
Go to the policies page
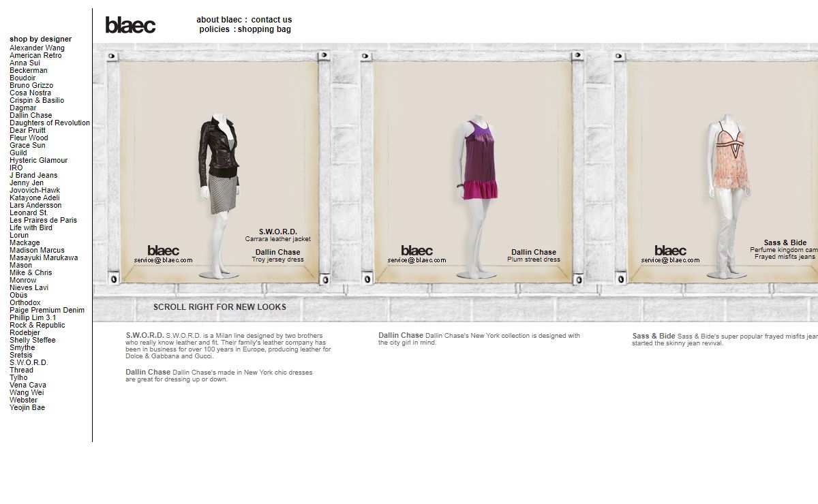215,29
